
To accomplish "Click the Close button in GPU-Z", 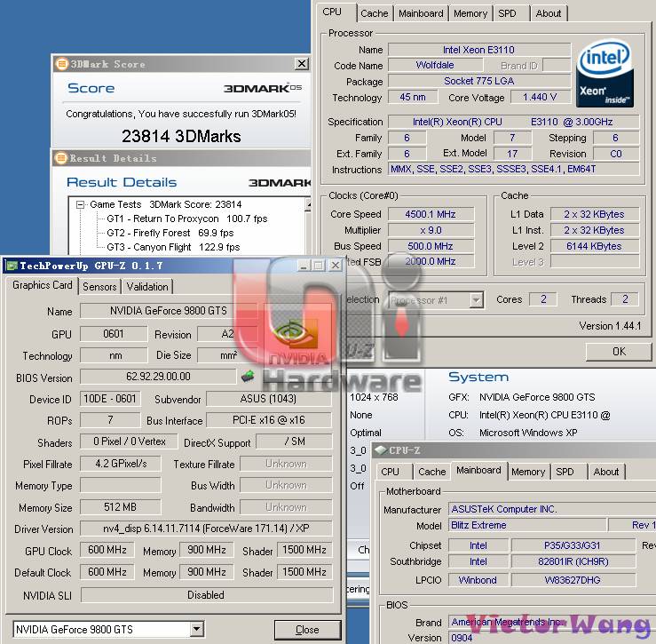I will pyautogui.click(x=307, y=630).
